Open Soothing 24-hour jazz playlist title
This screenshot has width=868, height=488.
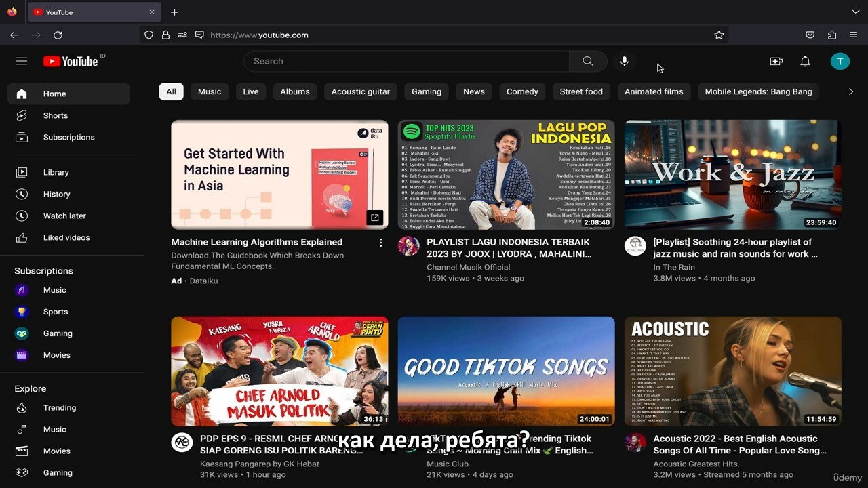point(735,248)
